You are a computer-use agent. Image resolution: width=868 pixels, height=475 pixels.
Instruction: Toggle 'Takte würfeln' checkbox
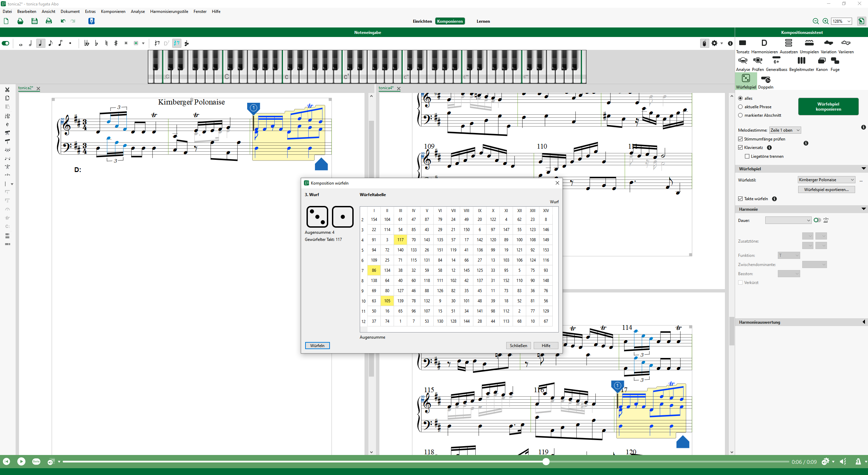point(741,199)
